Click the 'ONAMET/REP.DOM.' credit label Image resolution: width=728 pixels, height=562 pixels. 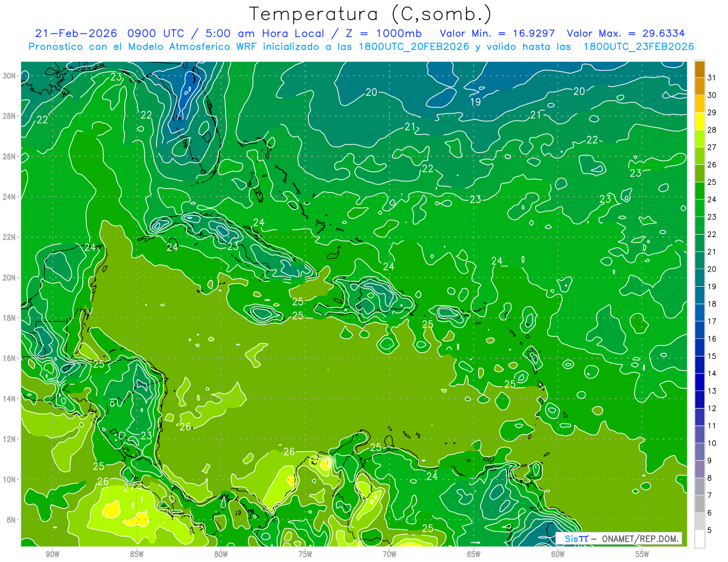(x=641, y=538)
